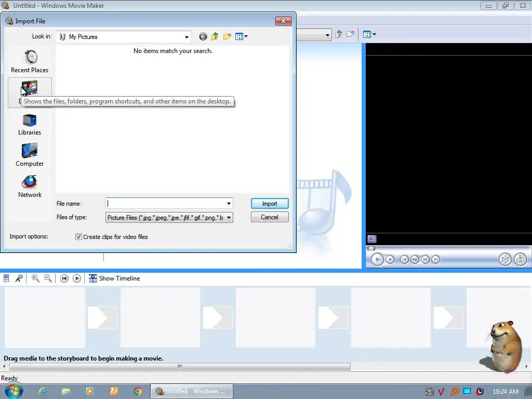
Task: Click Split clip button in preview
Action: pyautogui.click(x=505, y=260)
